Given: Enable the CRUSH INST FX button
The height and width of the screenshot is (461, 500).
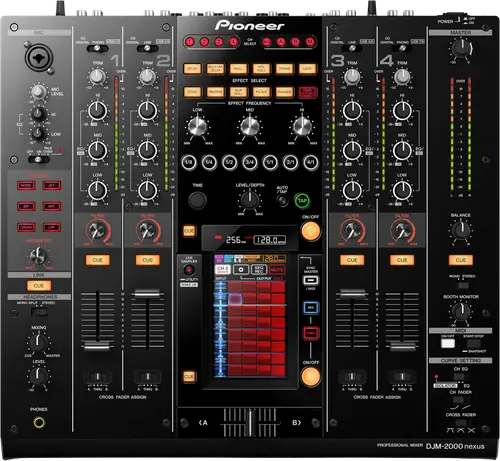Looking at the screenshot, I should [x=26, y=227].
